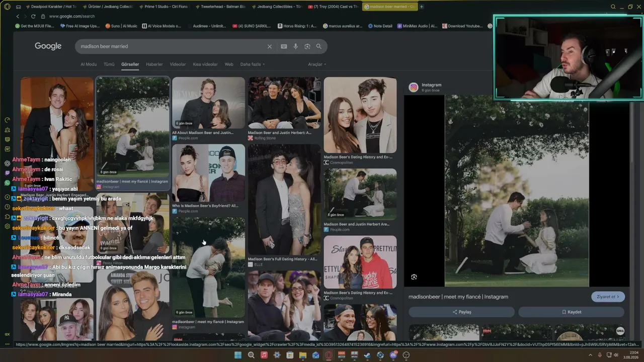The height and width of the screenshot is (362, 644).
Task: Open File Explorer from the taskbar
Action: [303, 355]
